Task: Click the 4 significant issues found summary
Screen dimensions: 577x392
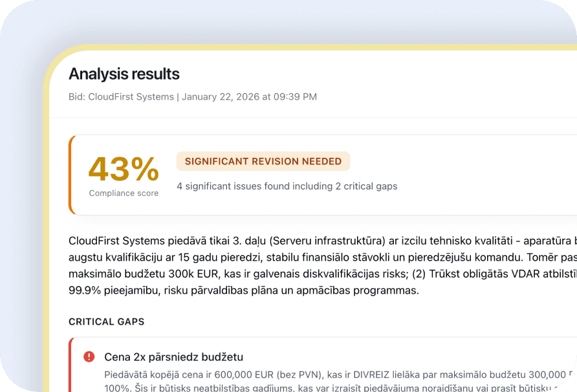Action: coord(287,186)
